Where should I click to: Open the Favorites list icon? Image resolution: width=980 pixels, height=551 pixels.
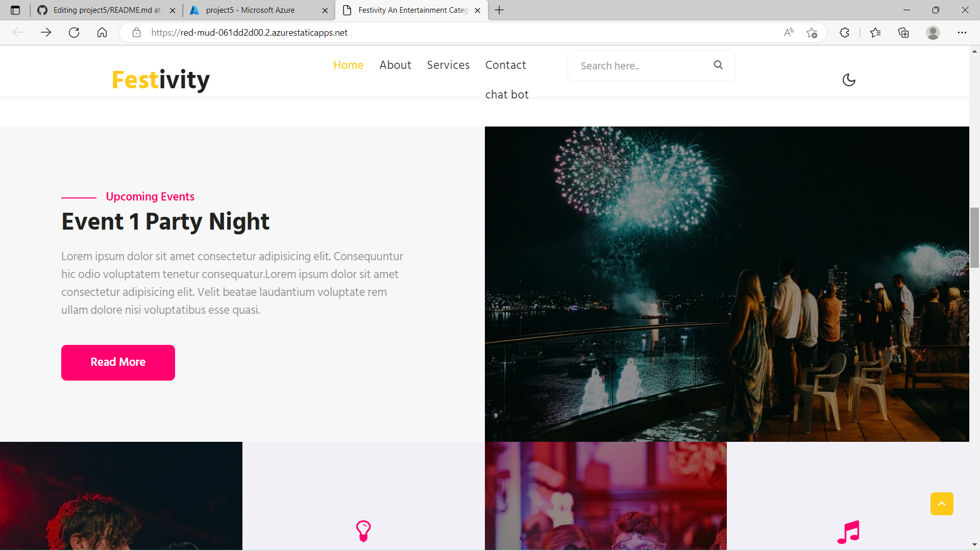pyautogui.click(x=875, y=33)
